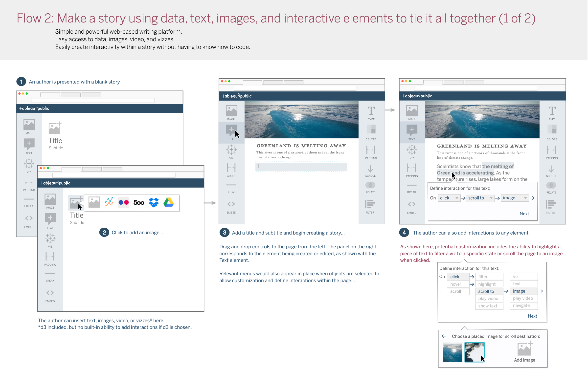588x389 pixels.
Task: Open the 'image' target dropdown
Action: [515, 198]
